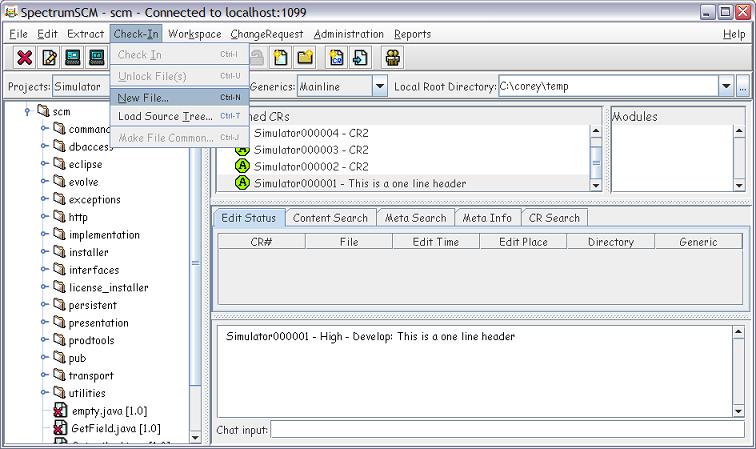Select the Edit Status tab

[x=249, y=218]
